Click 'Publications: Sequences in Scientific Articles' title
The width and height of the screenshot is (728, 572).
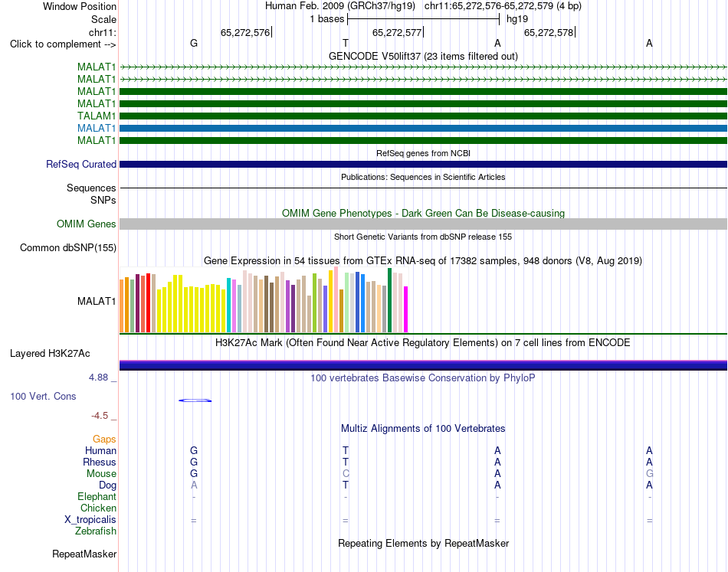pyautogui.click(x=423, y=177)
